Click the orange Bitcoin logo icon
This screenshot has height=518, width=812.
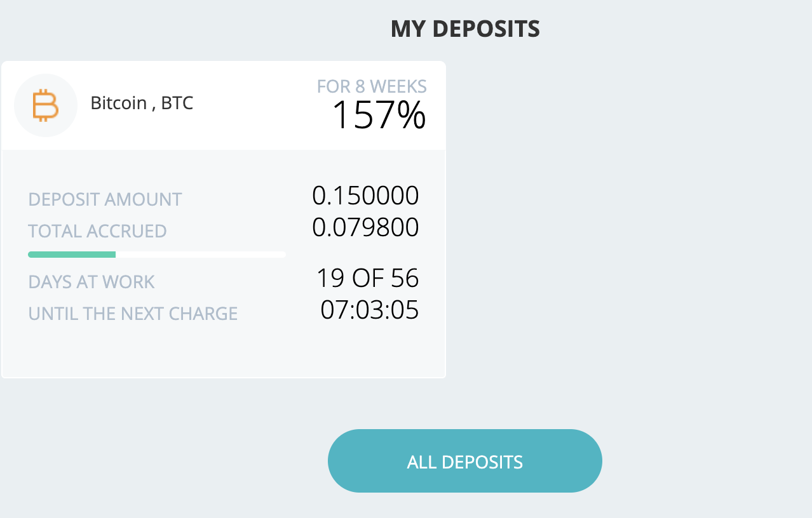[46, 105]
